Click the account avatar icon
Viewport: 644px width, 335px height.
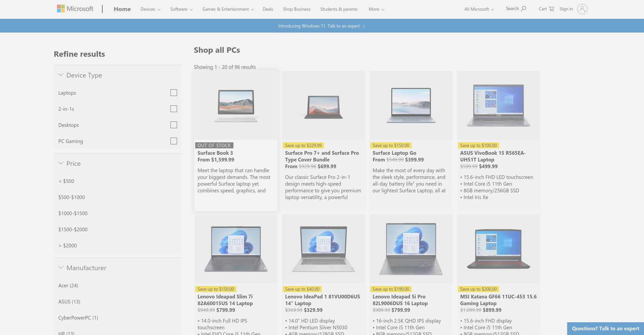click(x=582, y=9)
